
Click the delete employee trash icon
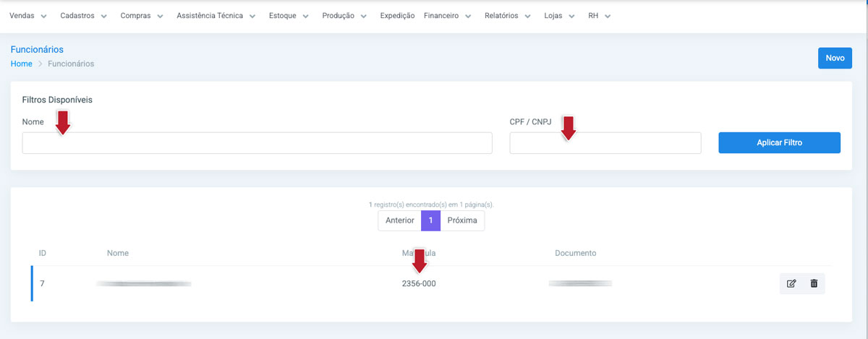pos(814,283)
